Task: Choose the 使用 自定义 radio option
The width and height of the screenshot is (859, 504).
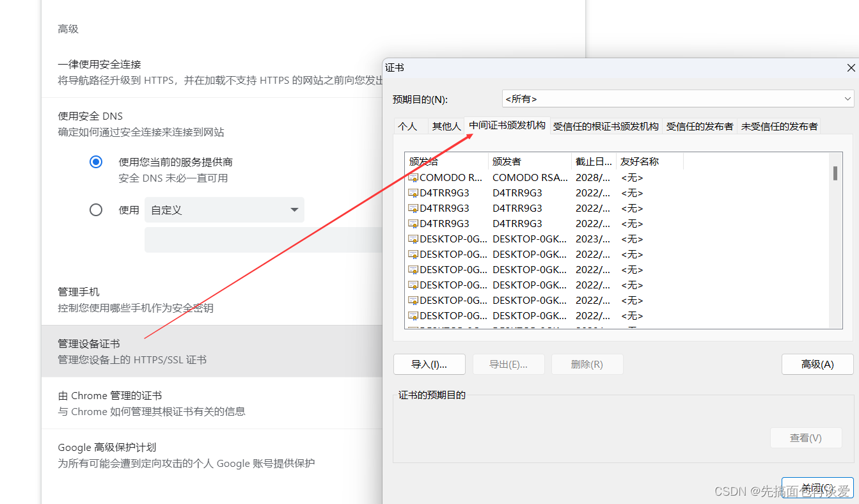Action: click(x=96, y=210)
